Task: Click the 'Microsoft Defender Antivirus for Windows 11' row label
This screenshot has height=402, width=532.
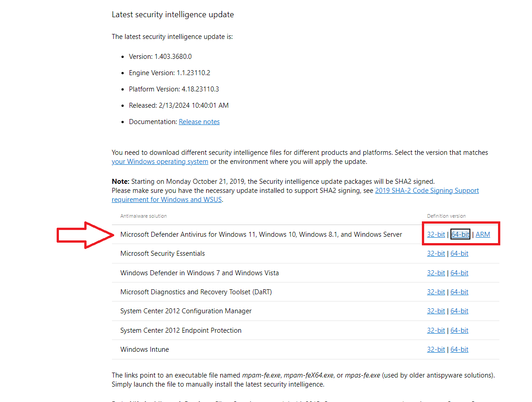Action: 261,234
